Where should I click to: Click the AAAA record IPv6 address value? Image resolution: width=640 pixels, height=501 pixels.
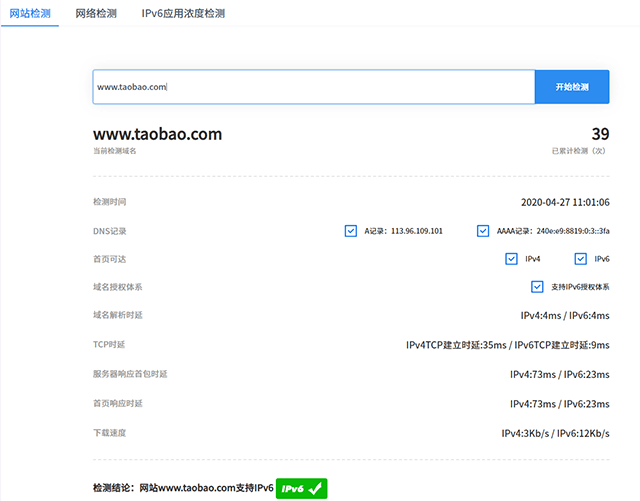coord(573,231)
